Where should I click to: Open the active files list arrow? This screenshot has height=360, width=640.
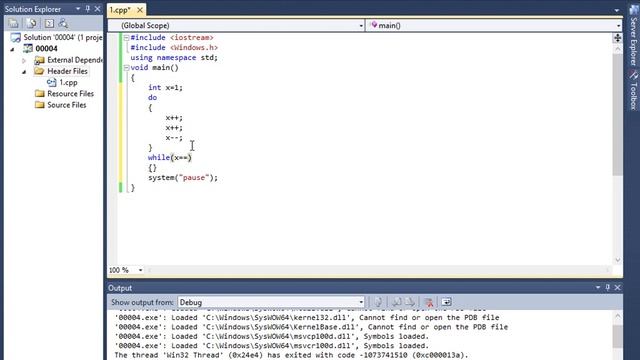tap(617, 10)
